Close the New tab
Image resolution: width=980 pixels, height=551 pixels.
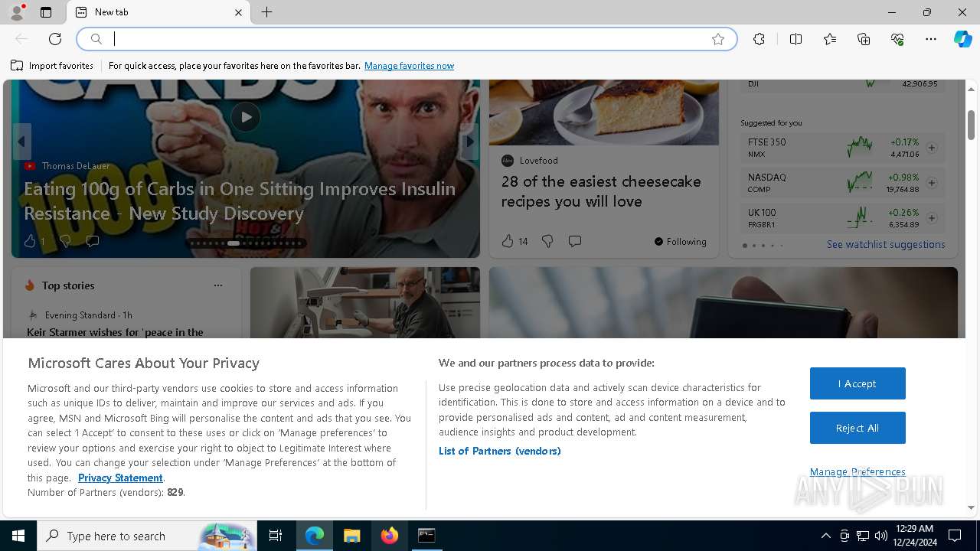pyautogui.click(x=238, y=12)
